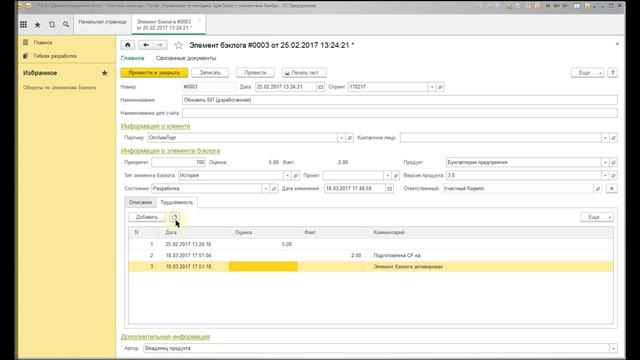
Task: Edit the Наименование input field
Action: click(400, 100)
